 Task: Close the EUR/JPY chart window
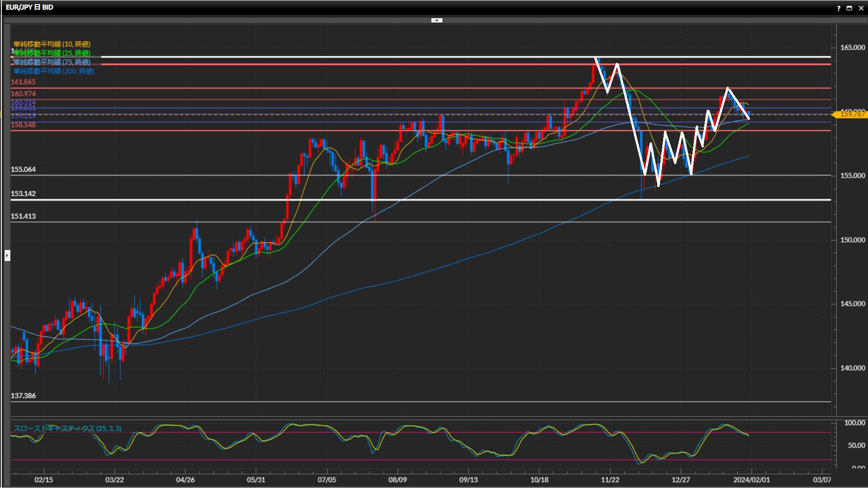click(x=861, y=8)
